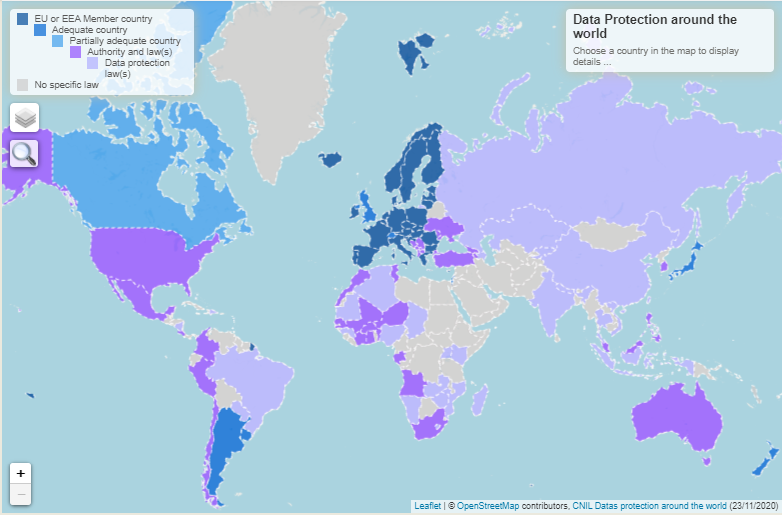Click the Data protection law(s) swatch
Viewport: 782px width, 515px height.
93,63
